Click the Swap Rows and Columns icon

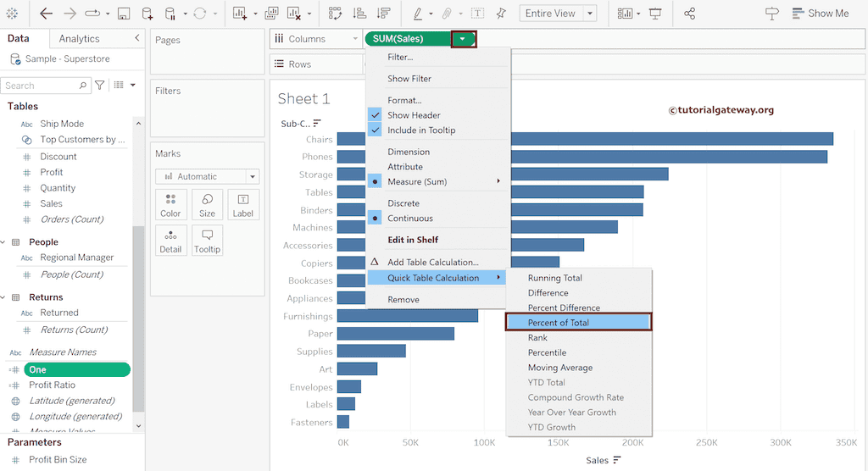pyautogui.click(x=336, y=14)
